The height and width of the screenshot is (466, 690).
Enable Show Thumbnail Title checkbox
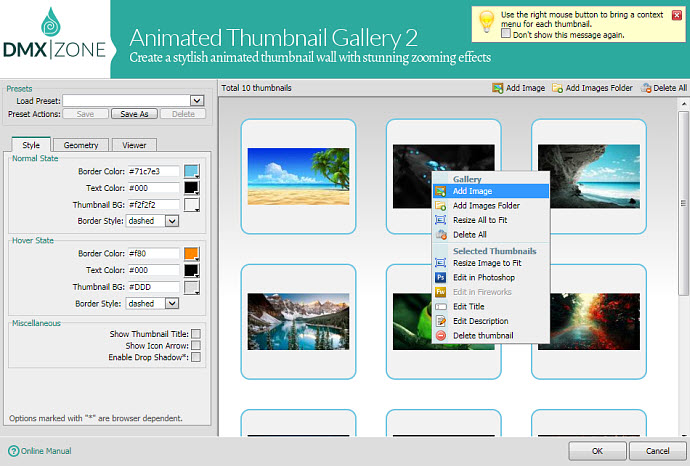196,334
